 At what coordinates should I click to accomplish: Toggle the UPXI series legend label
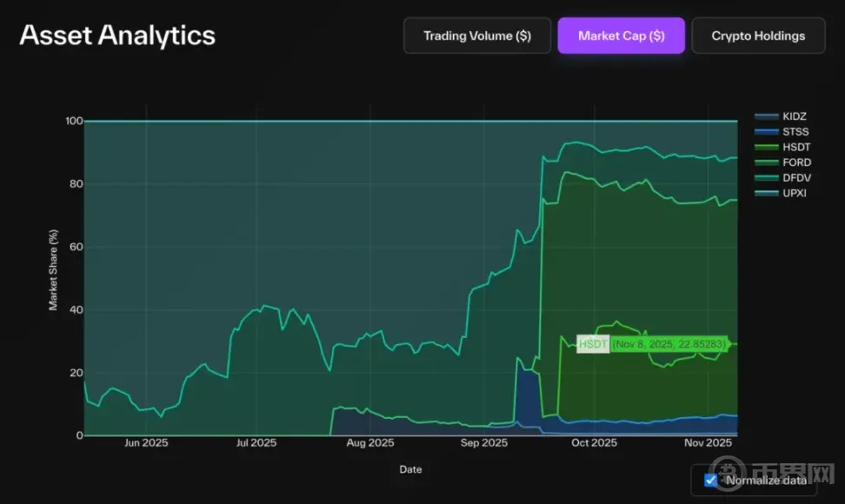tap(795, 193)
